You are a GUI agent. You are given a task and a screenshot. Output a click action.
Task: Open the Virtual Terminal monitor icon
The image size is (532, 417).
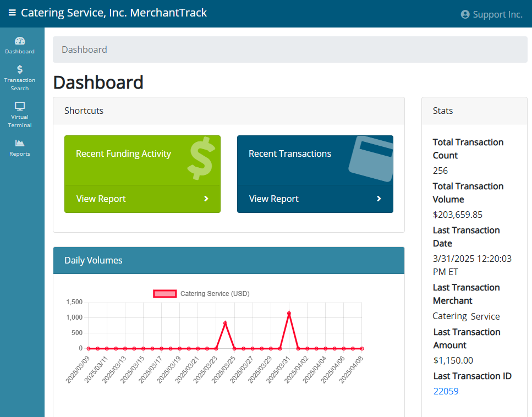20,106
